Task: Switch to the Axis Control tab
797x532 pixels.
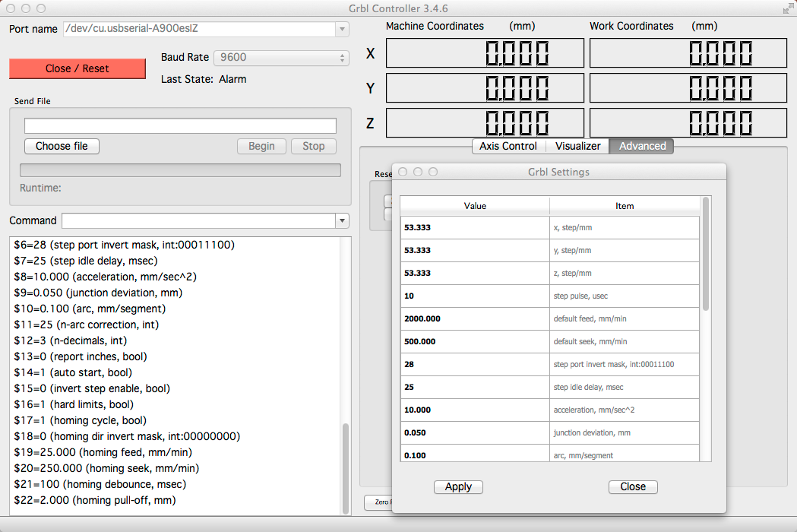Action: (508, 146)
